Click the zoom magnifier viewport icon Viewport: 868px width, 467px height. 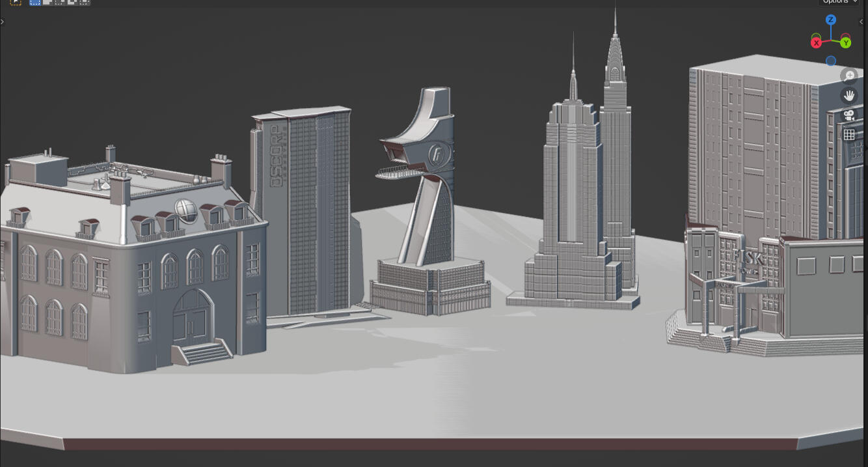[849, 76]
